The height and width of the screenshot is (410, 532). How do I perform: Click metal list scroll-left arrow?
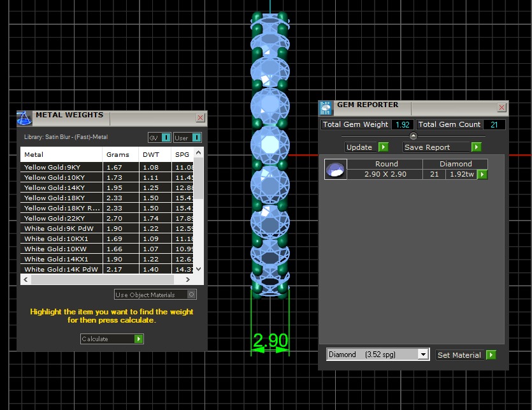[x=25, y=279]
